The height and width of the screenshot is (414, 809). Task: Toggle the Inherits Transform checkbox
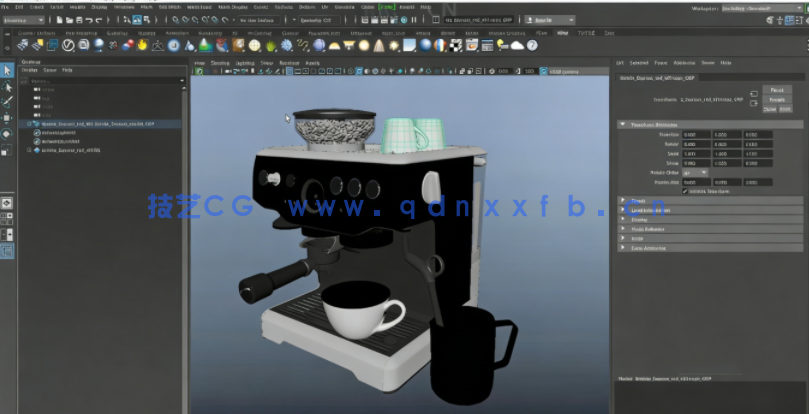point(685,190)
